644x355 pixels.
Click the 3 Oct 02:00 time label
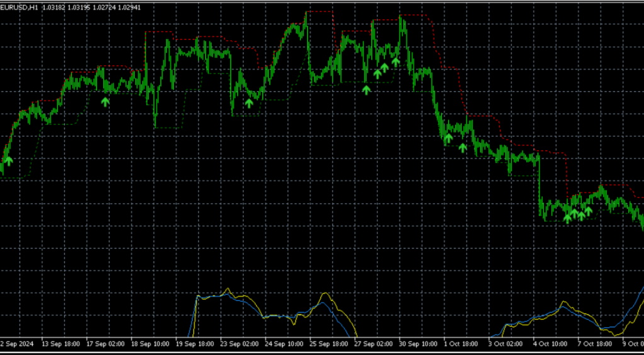pos(506,344)
